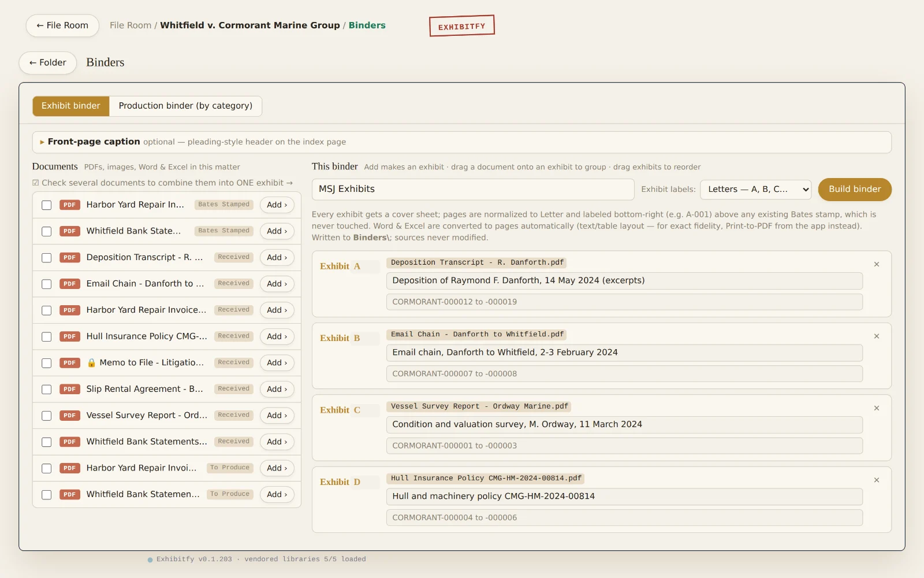
Task: Add Memo to File document as exhibit
Action: (277, 363)
